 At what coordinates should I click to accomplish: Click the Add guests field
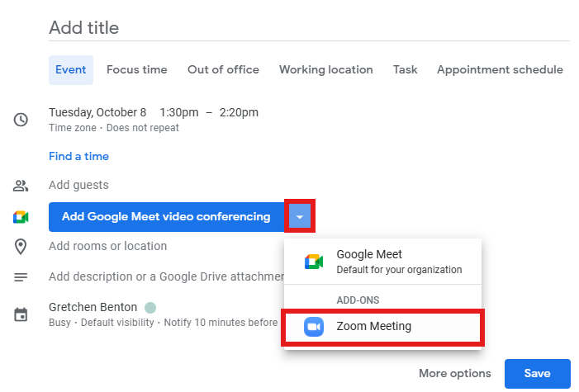pyautogui.click(x=78, y=185)
